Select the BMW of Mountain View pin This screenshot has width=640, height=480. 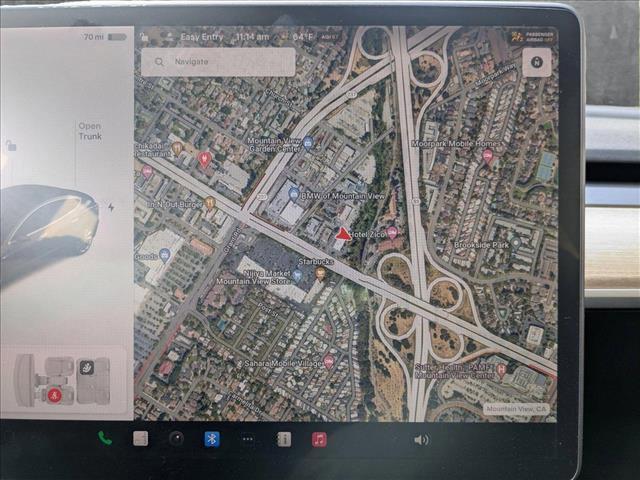[x=293, y=194]
